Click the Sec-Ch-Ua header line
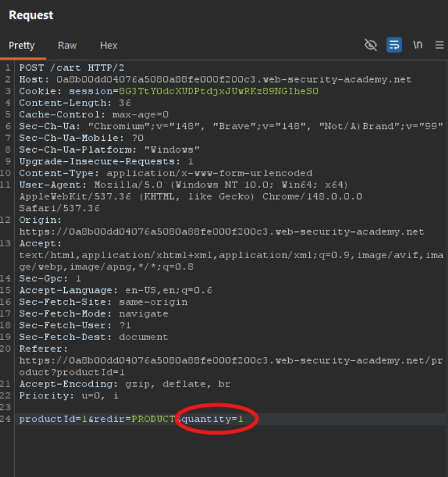 click(231, 126)
